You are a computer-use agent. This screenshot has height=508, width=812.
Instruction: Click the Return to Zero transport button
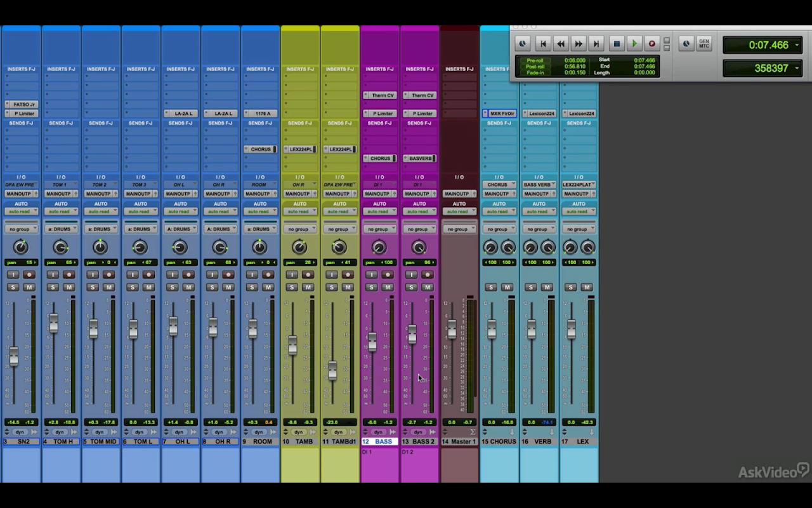click(542, 44)
